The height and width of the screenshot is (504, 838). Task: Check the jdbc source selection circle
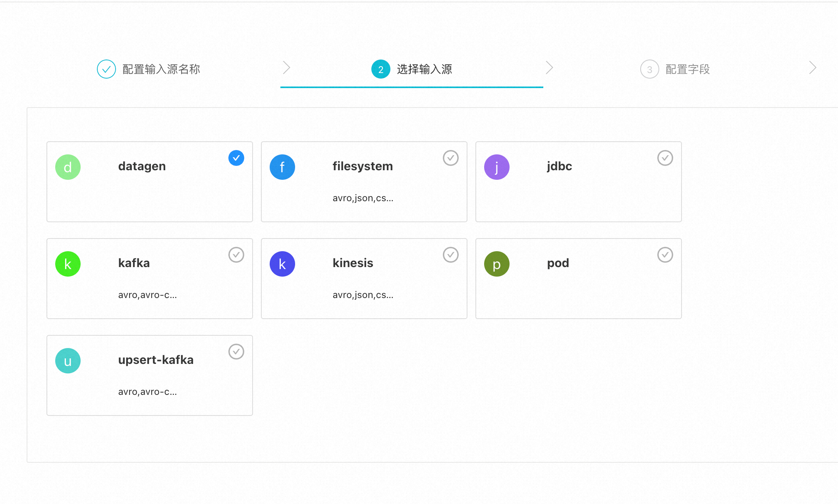[x=665, y=158]
